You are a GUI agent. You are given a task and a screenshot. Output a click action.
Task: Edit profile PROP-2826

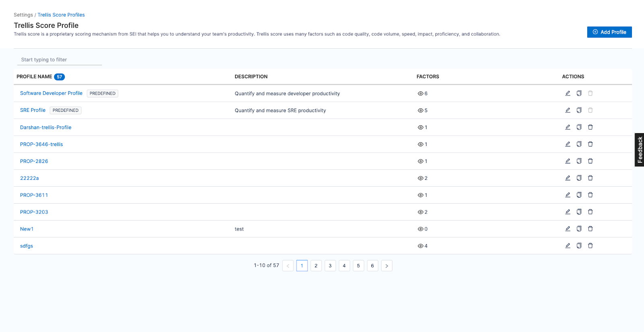click(568, 161)
